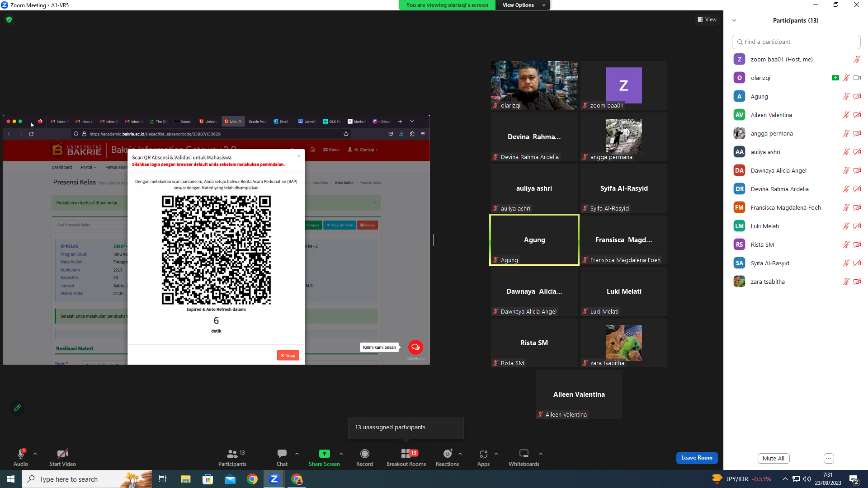Open apps options arrow beside Apps
This screenshot has height=488, width=868.
496,454
